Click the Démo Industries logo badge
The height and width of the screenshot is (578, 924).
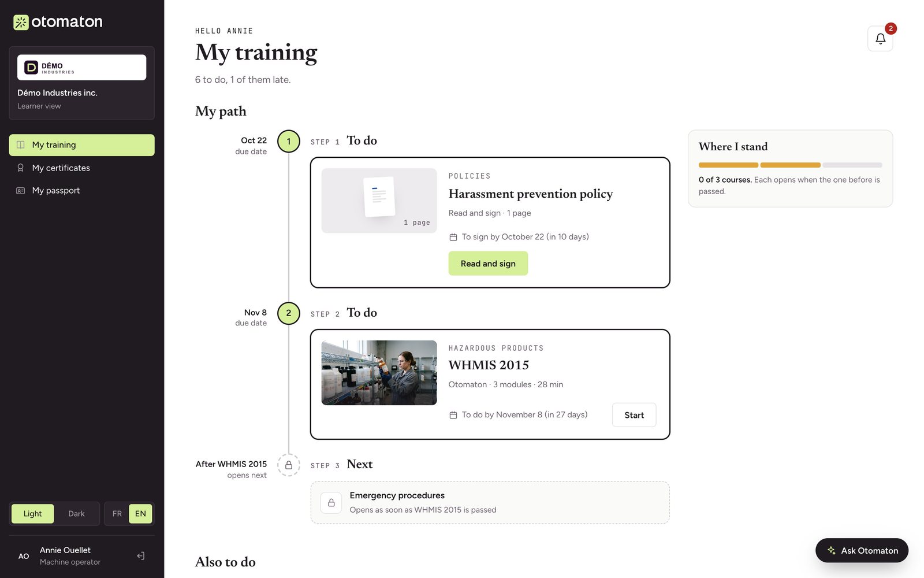(81, 68)
